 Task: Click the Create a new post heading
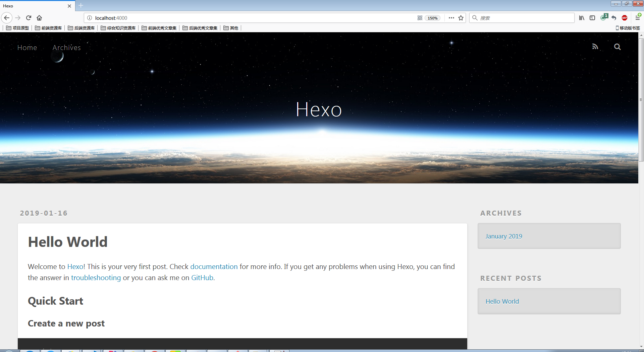(x=66, y=323)
